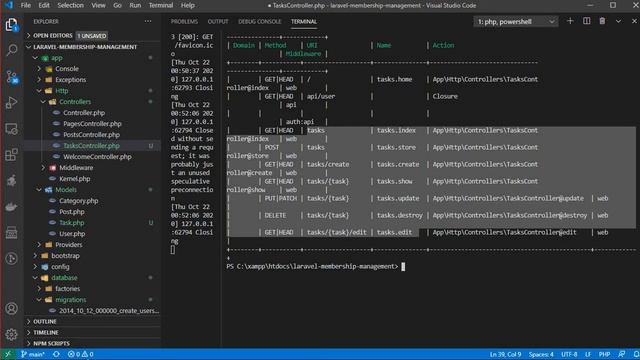Open the Run menu
The image size is (640, 360).
135,5
